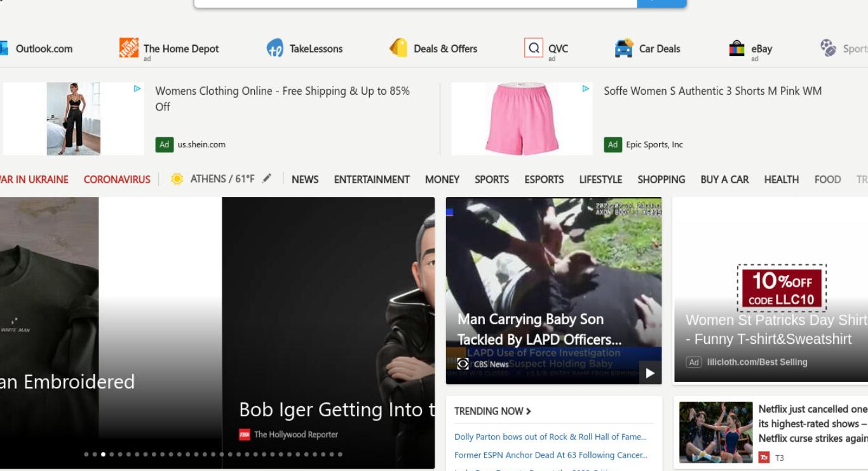The image size is (868, 471).
Task: Click the us.shein.com advertiser link
Action: (201, 144)
